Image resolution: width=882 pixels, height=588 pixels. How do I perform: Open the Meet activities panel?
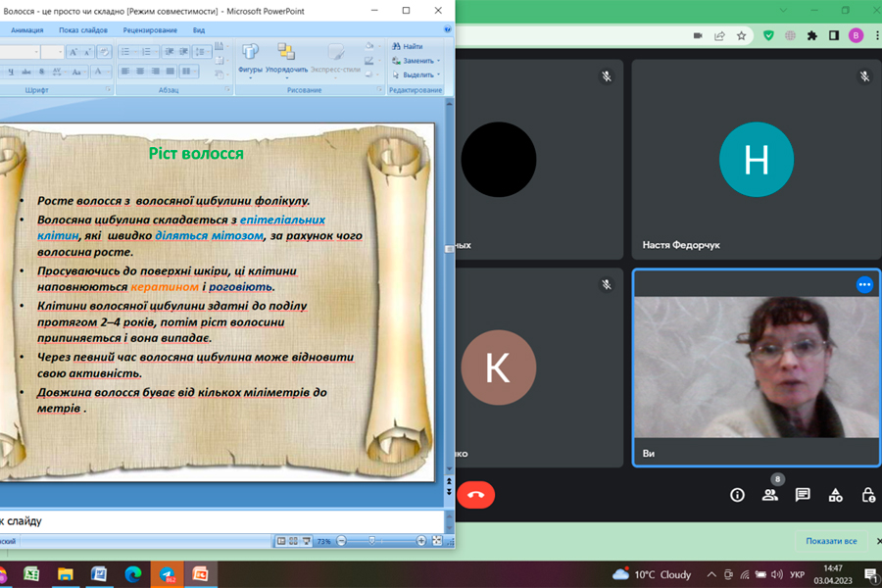click(835, 495)
